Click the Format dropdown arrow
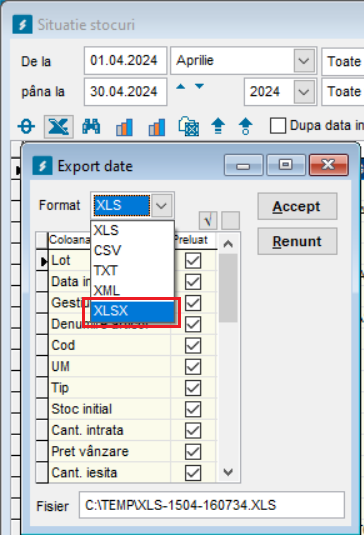 161,205
